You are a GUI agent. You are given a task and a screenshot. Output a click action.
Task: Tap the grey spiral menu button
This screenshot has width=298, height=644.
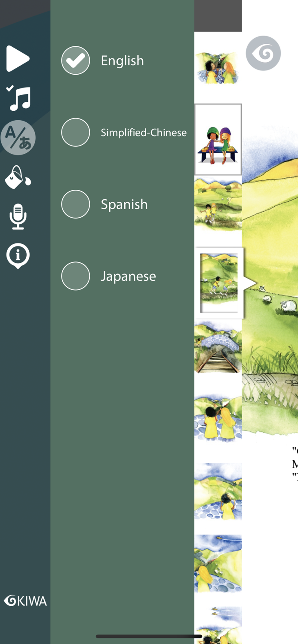pos(263,53)
